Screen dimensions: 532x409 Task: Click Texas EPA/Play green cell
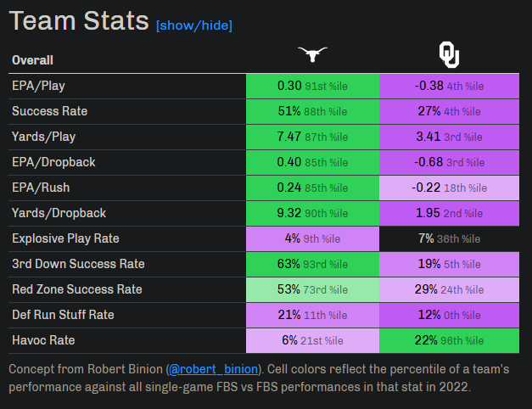312,86
